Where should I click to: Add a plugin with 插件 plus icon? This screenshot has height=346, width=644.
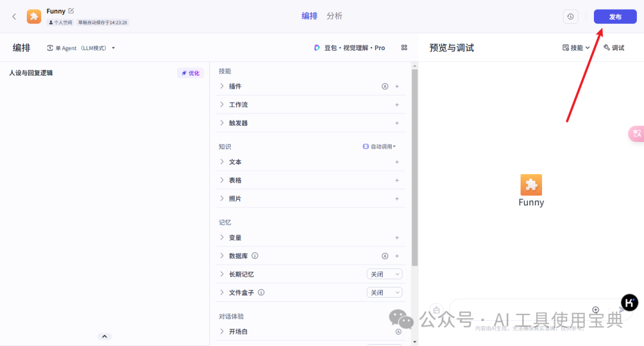(x=397, y=86)
